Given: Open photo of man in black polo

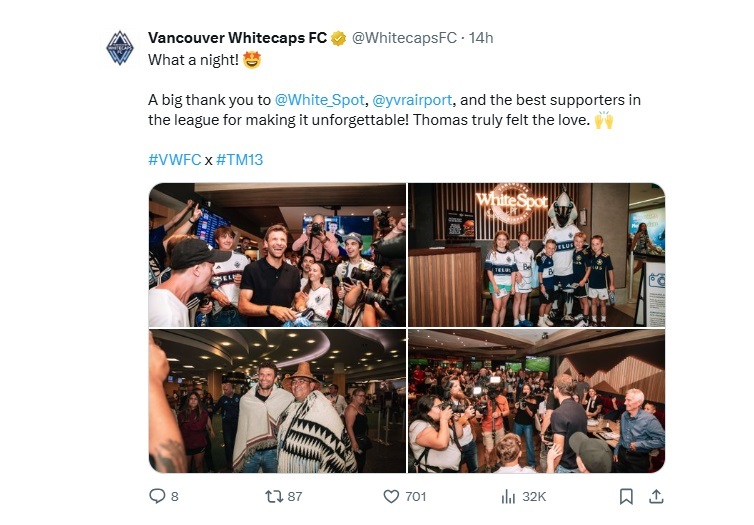Looking at the screenshot, I should click(x=277, y=255).
